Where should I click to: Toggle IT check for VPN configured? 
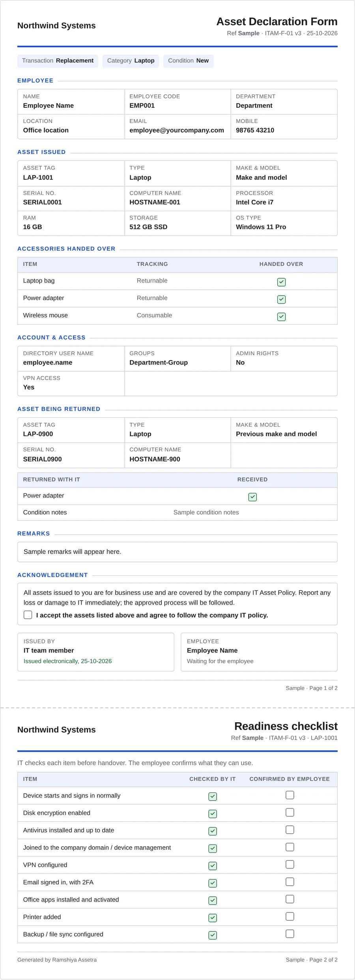[213, 866]
